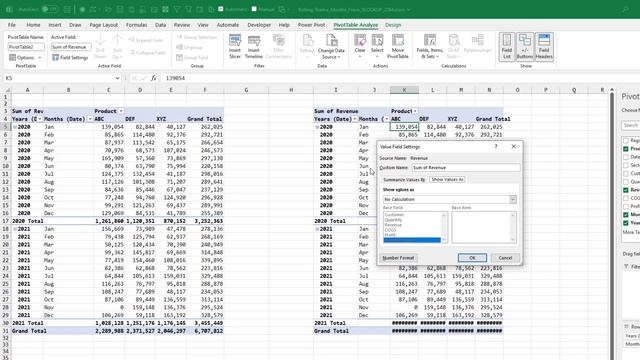Open the Name Box dropdown arrow
Viewport: 640px width, 360px height.
tap(118, 78)
